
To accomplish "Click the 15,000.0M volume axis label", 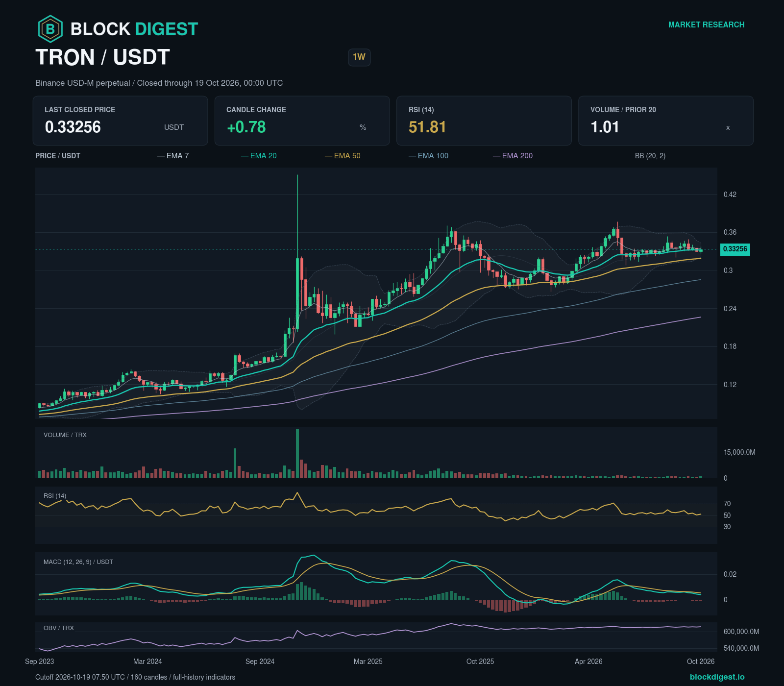I will (739, 452).
